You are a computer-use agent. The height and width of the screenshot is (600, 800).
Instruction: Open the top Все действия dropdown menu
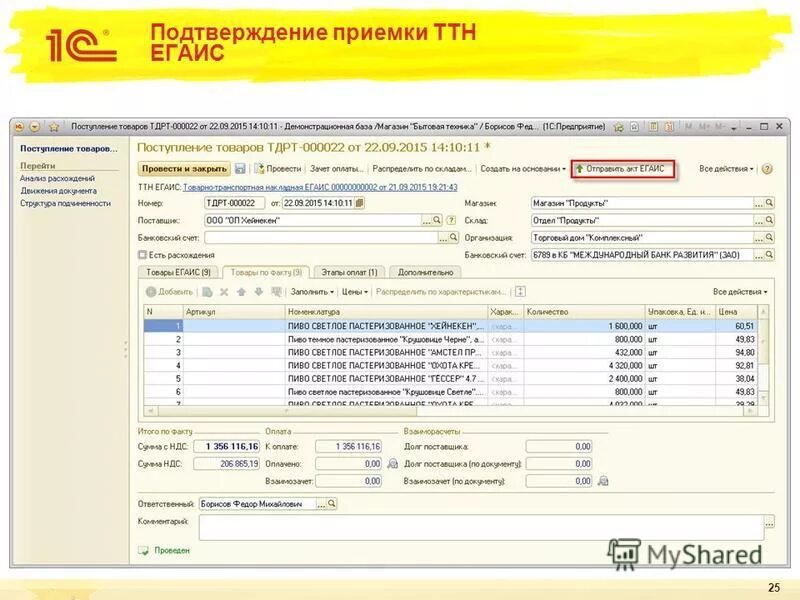point(726,169)
